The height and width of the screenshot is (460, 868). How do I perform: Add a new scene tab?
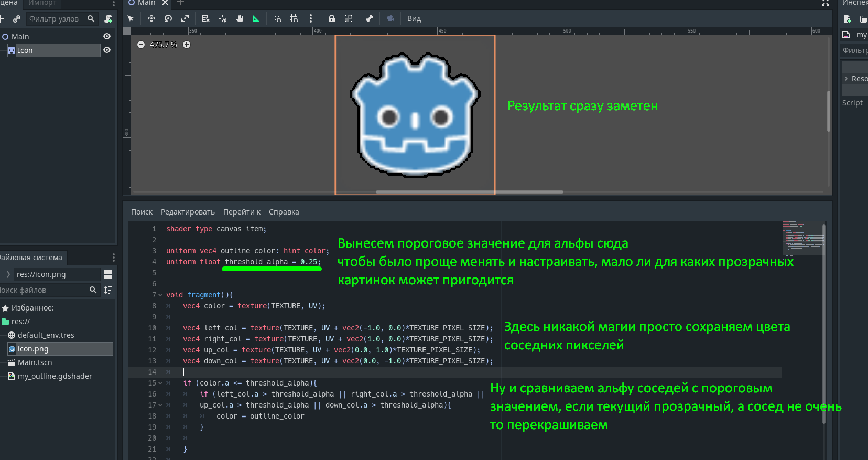pyautogui.click(x=180, y=3)
